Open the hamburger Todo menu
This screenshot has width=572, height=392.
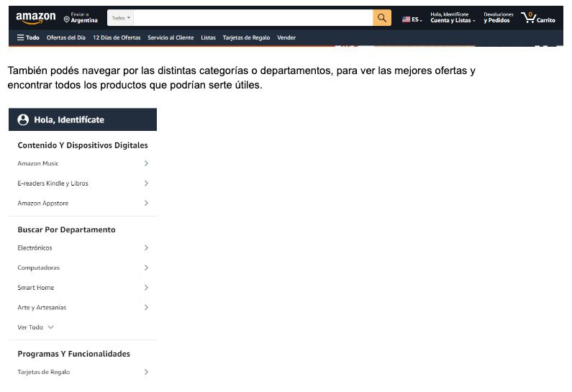click(x=28, y=37)
